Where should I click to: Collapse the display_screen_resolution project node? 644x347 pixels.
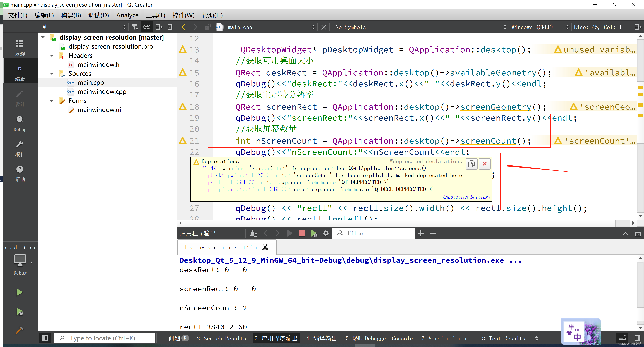click(x=43, y=37)
